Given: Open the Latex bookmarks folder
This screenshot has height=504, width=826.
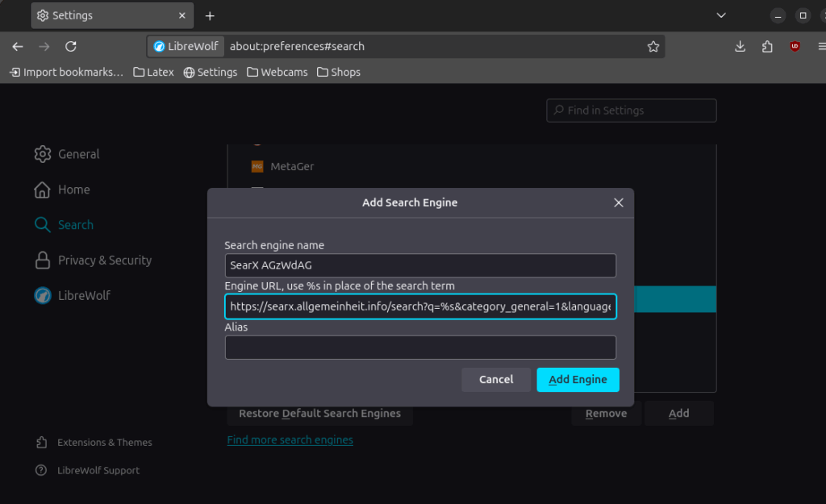Looking at the screenshot, I should coord(153,72).
